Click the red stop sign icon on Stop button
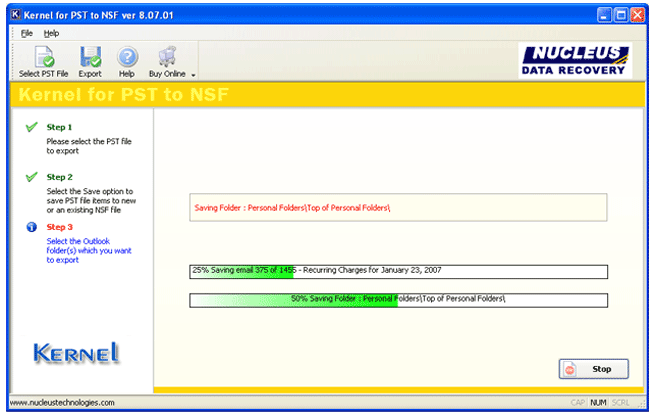This screenshot has height=416, width=655. pyautogui.click(x=570, y=369)
